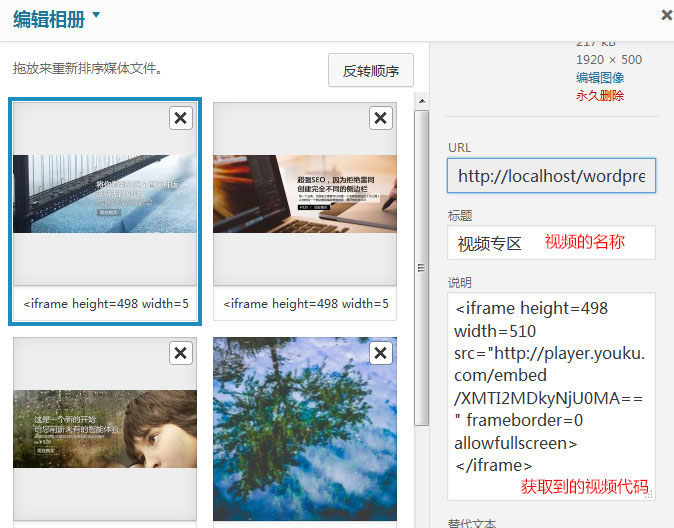Select the laptop SEO image thumbnail

[305, 193]
